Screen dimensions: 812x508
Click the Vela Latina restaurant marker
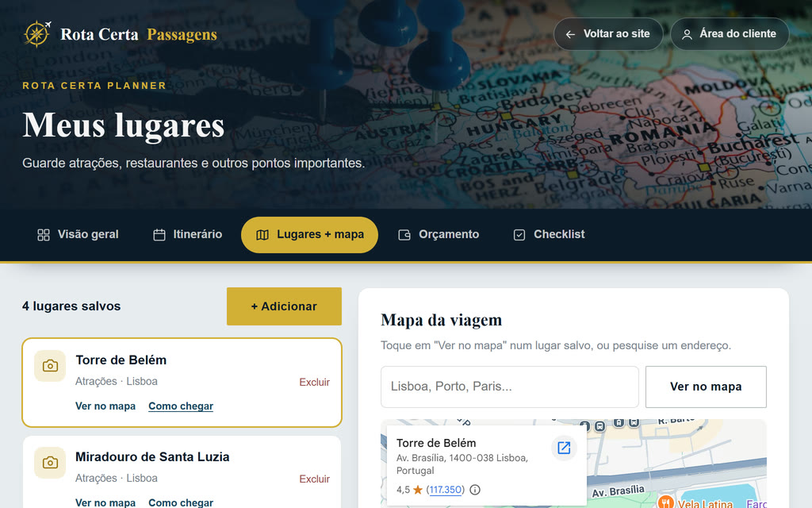pyautogui.click(x=665, y=502)
